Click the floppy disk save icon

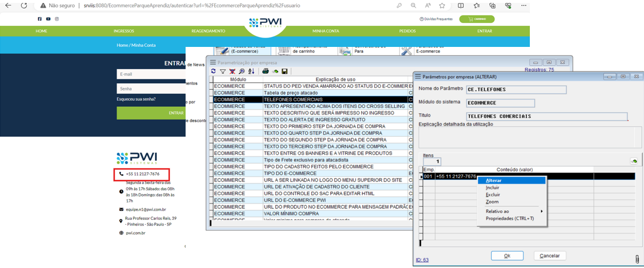(x=285, y=72)
